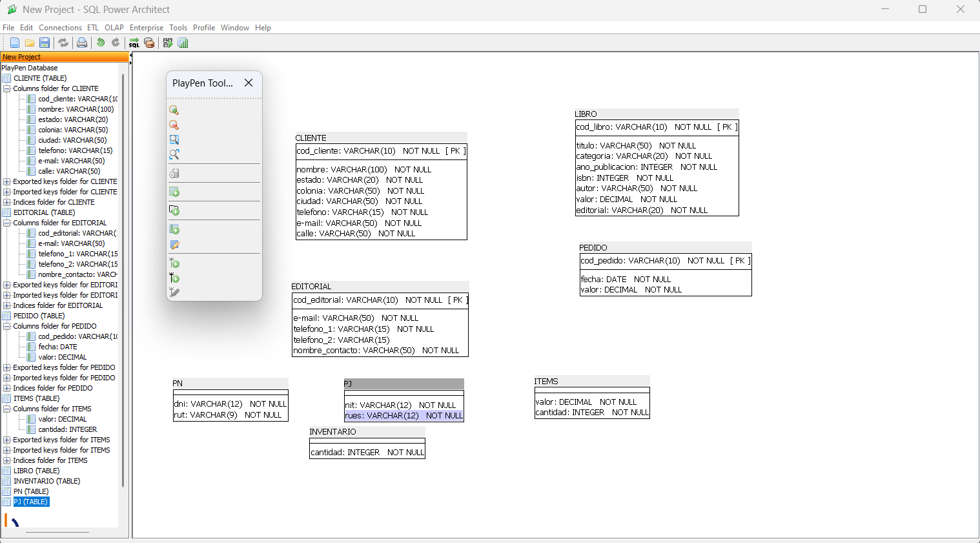This screenshot has height=543, width=980.
Task: Open the Edit menu
Action: coord(26,28)
